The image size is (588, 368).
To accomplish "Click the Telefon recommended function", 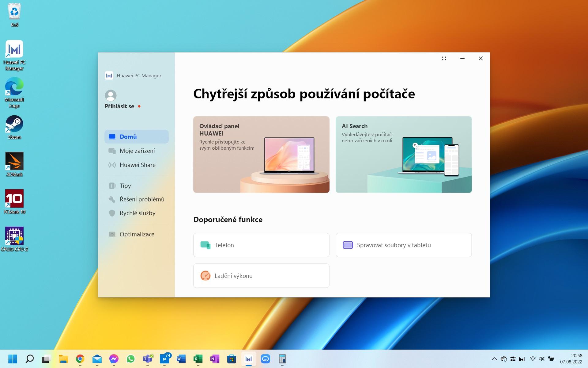I will [261, 245].
